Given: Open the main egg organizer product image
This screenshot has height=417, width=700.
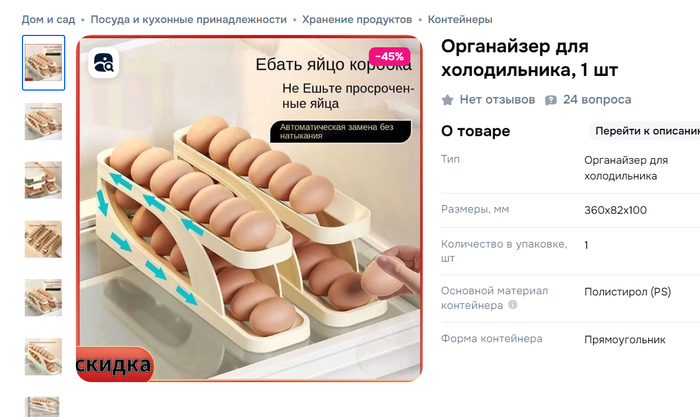Looking at the screenshot, I should (x=249, y=208).
